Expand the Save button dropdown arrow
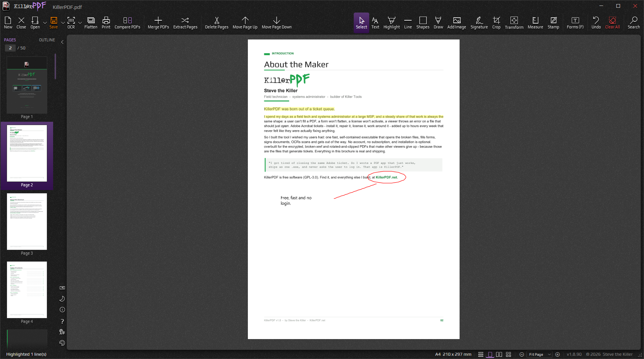Screen dimensions: 644x359 [63, 23]
